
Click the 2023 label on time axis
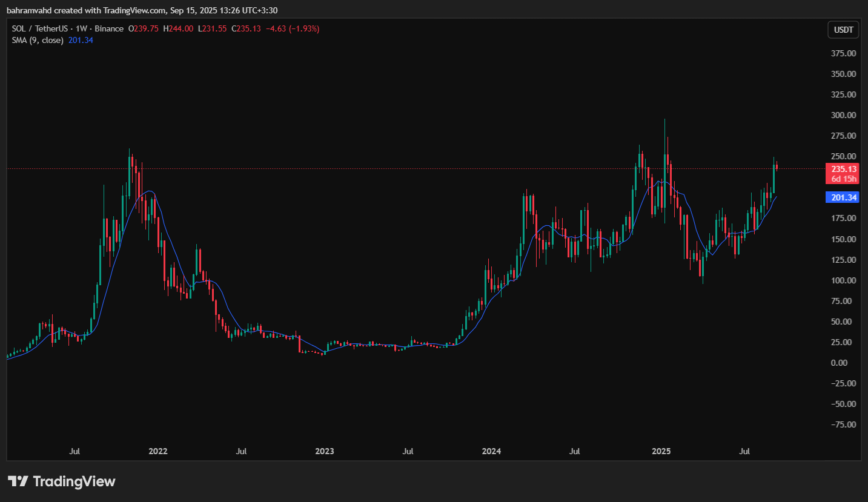(x=325, y=451)
